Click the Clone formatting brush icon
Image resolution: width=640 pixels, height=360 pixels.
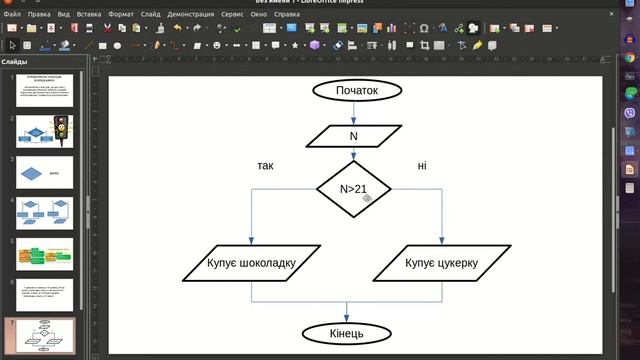coord(161,28)
